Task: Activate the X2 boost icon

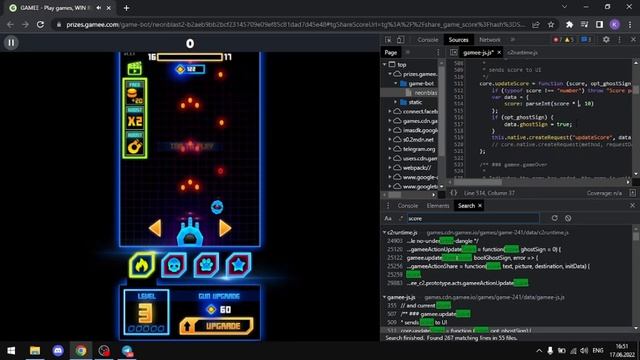Action: coord(135,118)
